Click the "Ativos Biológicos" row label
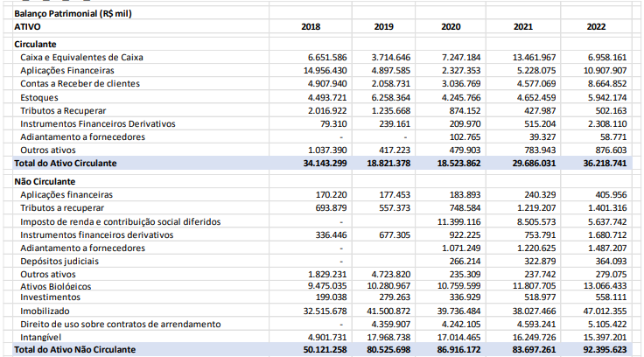 (x=54, y=285)
